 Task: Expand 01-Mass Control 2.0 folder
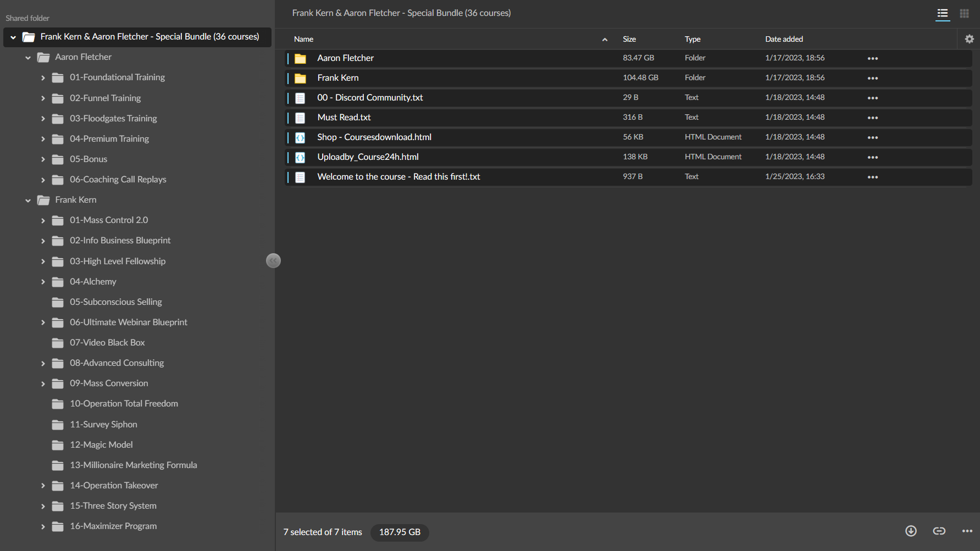click(43, 221)
